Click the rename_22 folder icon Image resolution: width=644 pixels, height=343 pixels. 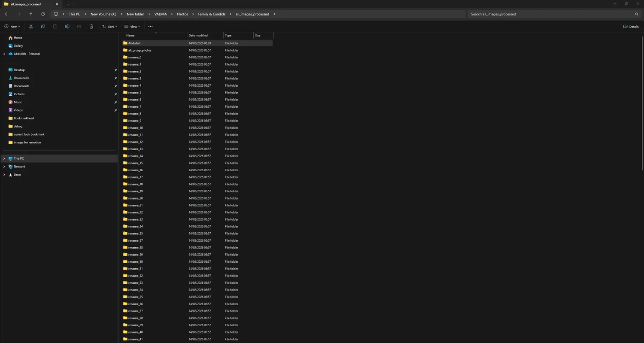coord(125,212)
